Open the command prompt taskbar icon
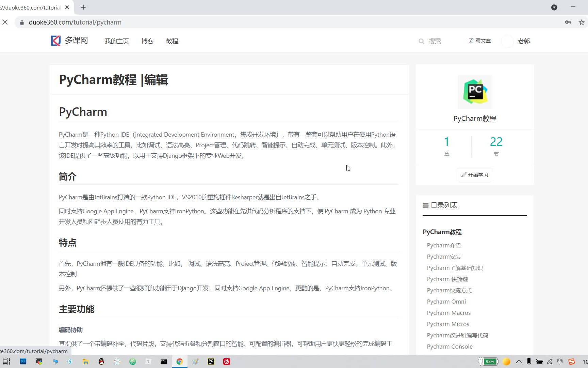The image size is (588, 368). point(164,362)
